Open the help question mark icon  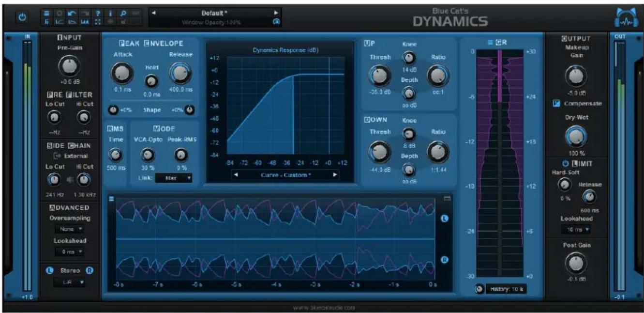click(x=98, y=13)
